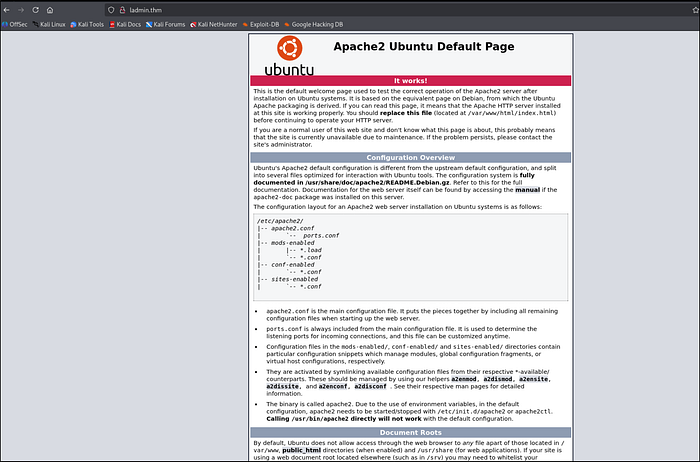Click the a2disconf helper name

pos(371,387)
